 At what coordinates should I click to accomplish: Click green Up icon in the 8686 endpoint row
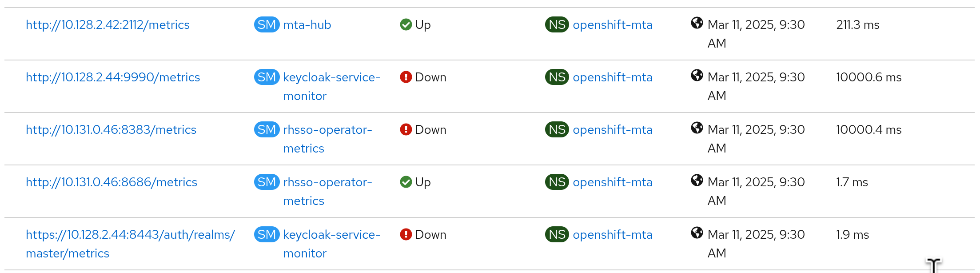tap(406, 182)
